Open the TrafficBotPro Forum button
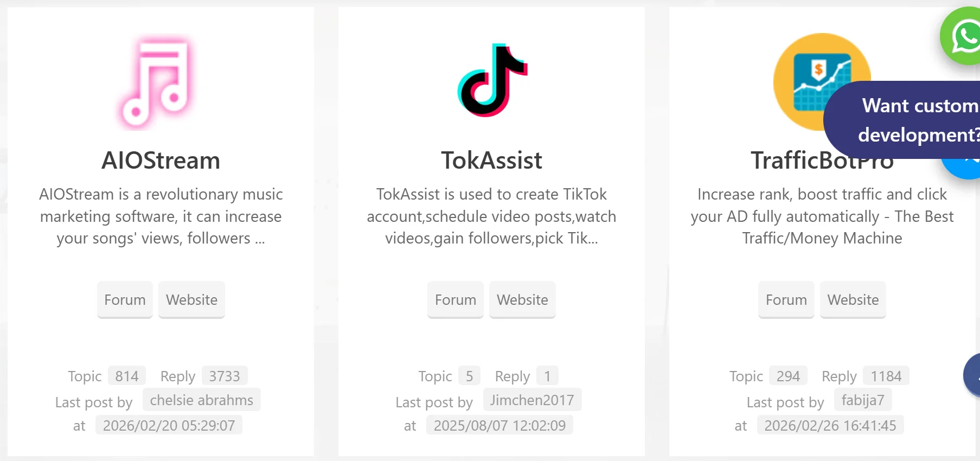The image size is (980, 461). click(x=786, y=300)
